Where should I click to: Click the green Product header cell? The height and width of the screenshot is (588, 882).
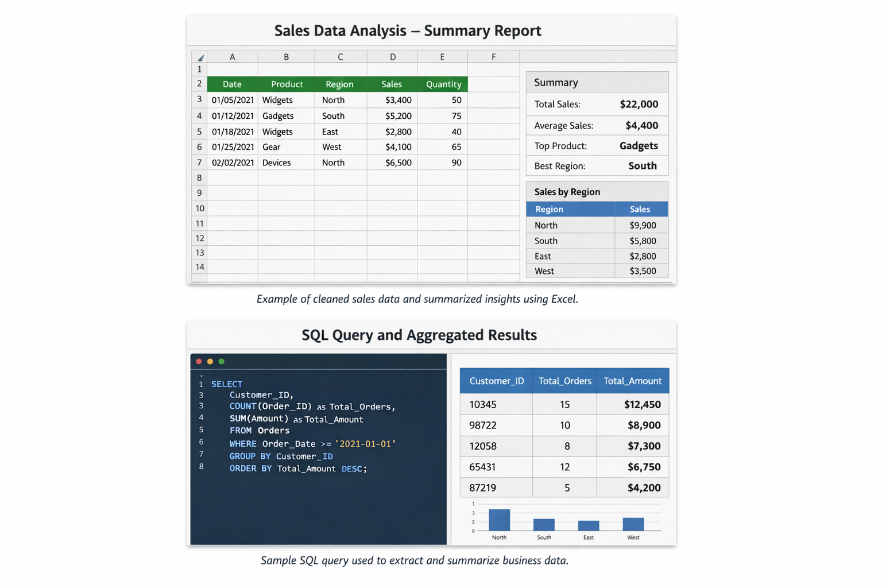pyautogui.click(x=287, y=84)
